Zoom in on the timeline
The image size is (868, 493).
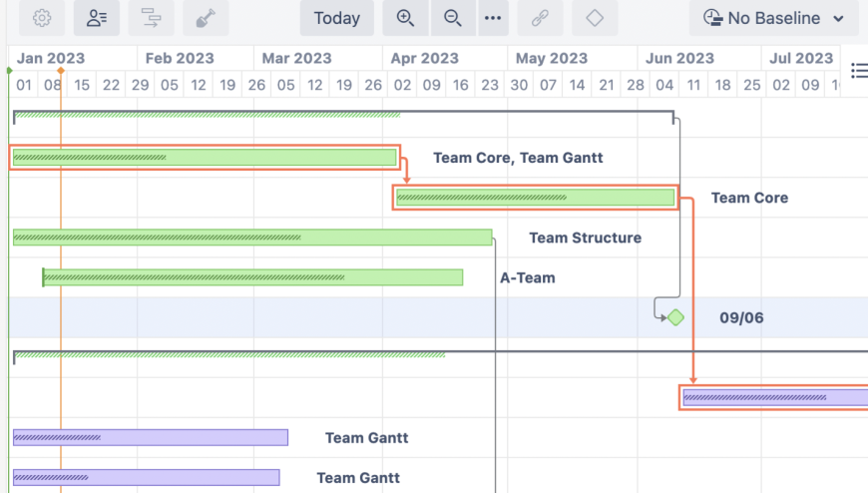(x=405, y=18)
